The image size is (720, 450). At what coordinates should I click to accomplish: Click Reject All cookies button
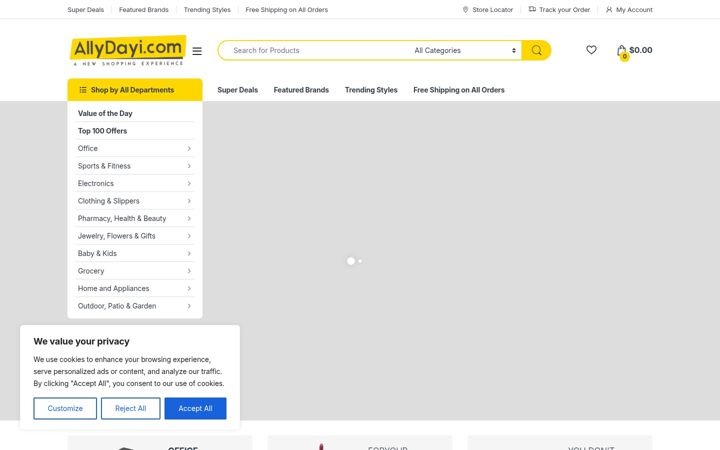point(130,408)
